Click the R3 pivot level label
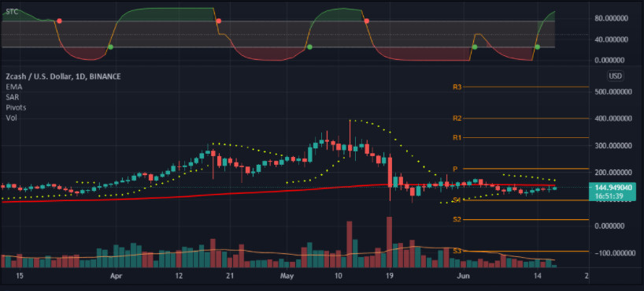Image resolution: width=644 pixels, height=291 pixels. click(x=457, y=87)
